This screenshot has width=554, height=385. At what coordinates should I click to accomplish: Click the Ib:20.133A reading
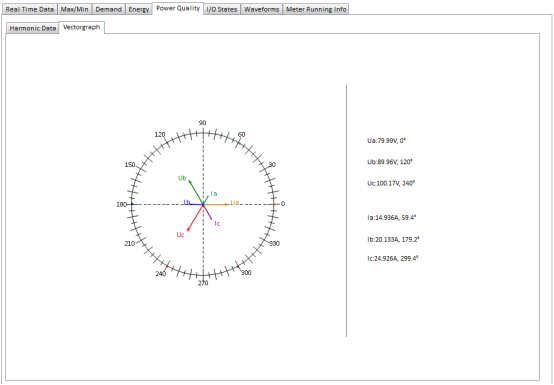pyautogui.click(x=393, y=239)
